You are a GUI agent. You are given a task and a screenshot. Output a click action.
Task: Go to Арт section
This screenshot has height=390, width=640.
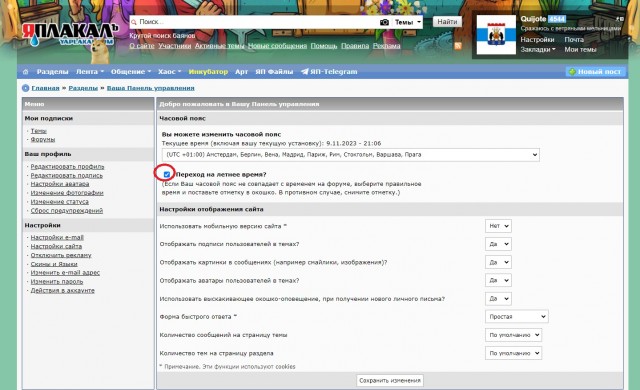(241, 72)
